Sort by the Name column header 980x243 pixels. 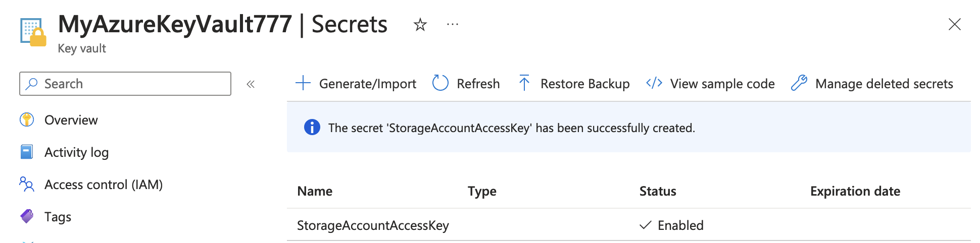(x=315, y=191)
